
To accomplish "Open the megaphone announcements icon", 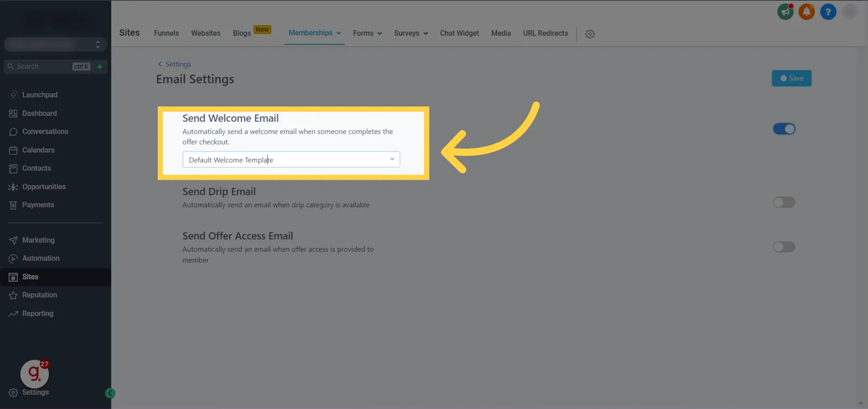I will click(785, 11).
